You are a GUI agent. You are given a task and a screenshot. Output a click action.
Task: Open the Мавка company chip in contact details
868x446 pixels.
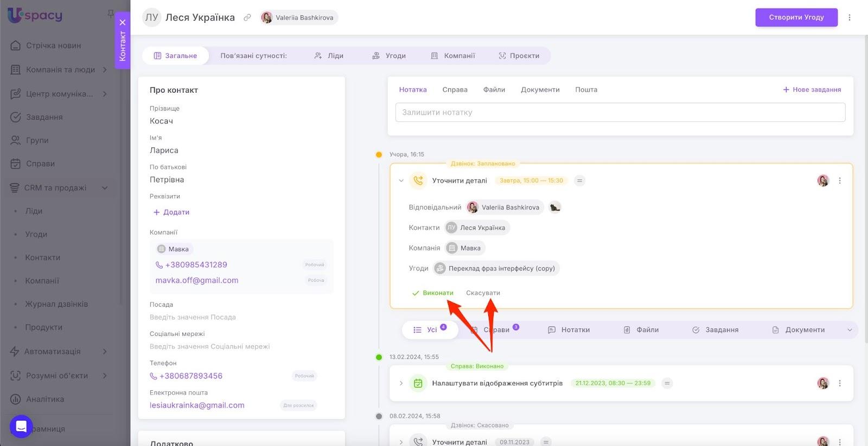[174, 249]
